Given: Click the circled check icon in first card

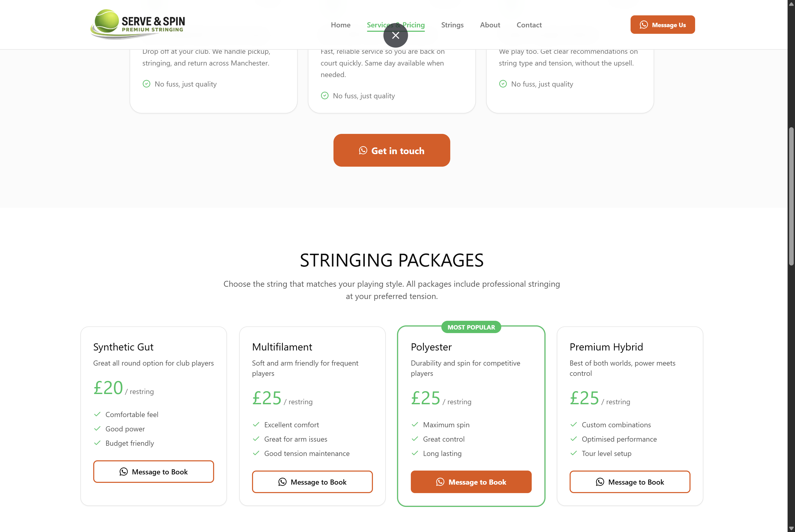Looking at the screenshot, I should coord(146,84).
